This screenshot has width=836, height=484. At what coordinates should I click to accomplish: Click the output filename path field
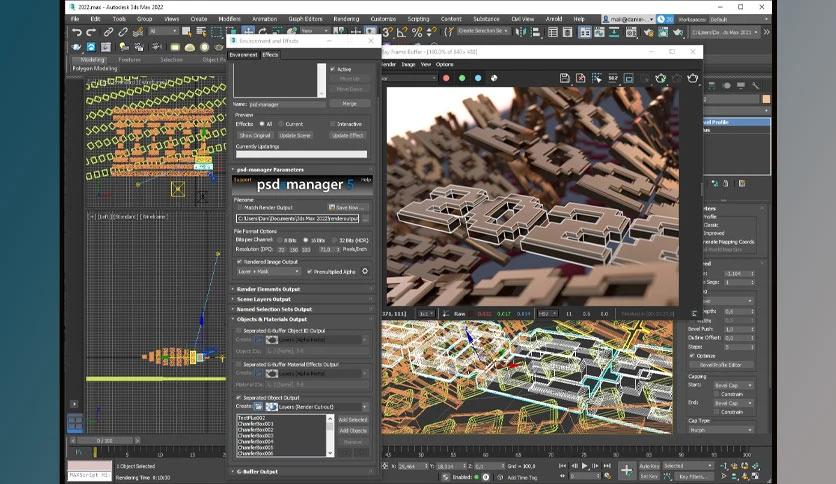point(298,219)
